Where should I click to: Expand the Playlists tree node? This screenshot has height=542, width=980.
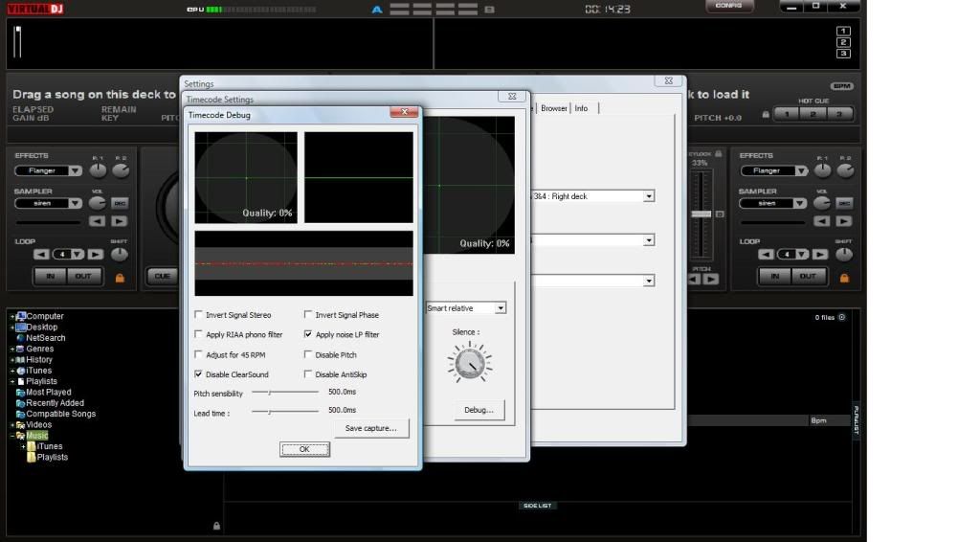11,381
